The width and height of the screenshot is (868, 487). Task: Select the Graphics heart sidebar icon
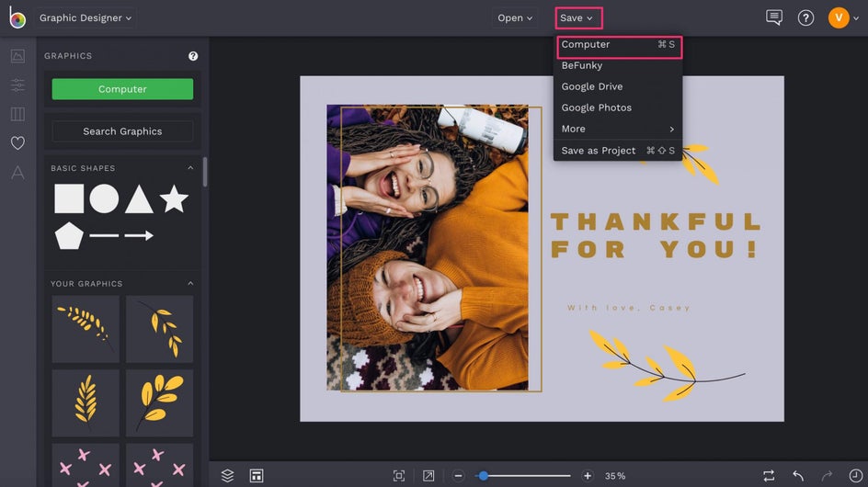click(17, 143)
